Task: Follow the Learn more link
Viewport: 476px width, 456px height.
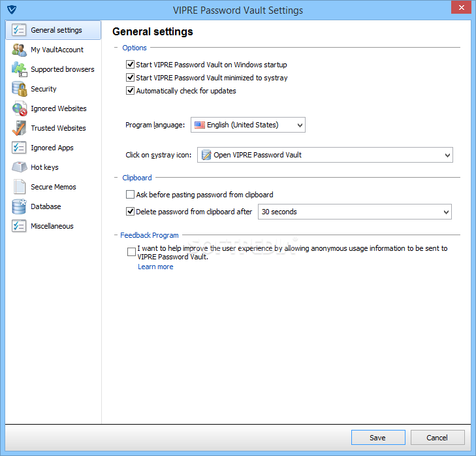Action: (155, 267)
